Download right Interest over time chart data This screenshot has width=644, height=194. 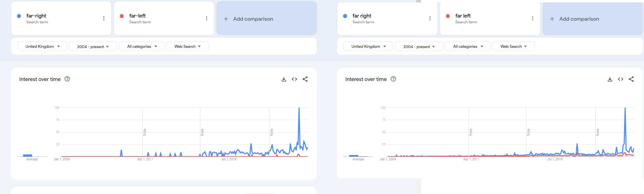(610, 79)
